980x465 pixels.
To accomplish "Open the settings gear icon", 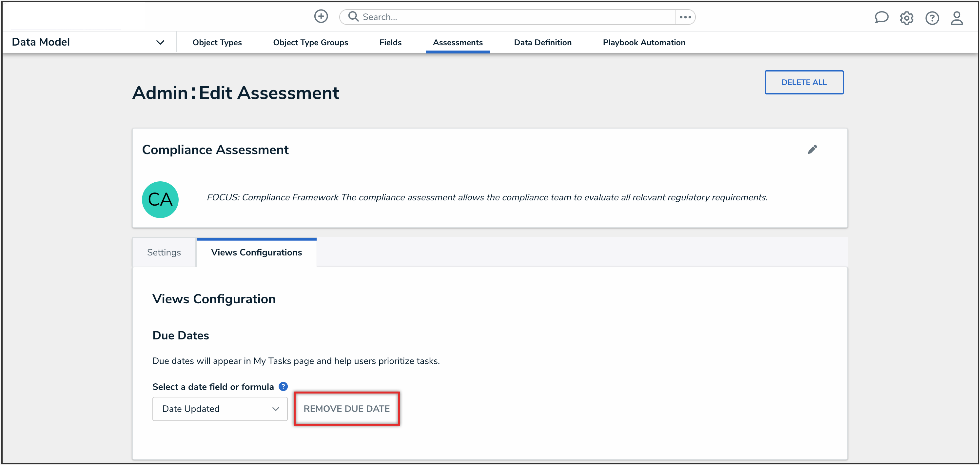I will coord(907,18).
